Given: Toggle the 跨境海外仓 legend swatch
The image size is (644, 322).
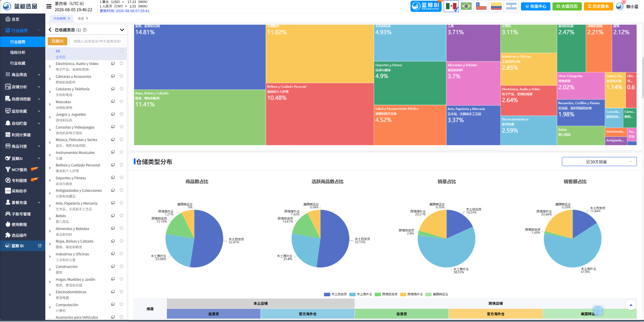Looking at the screenshot, I should [x=403, y=294].
